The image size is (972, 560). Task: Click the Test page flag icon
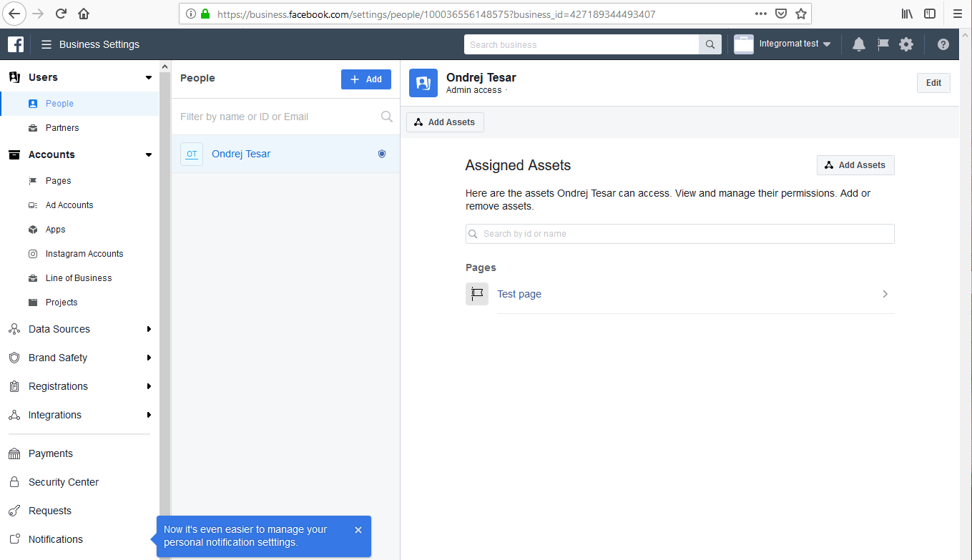(477, 294)
